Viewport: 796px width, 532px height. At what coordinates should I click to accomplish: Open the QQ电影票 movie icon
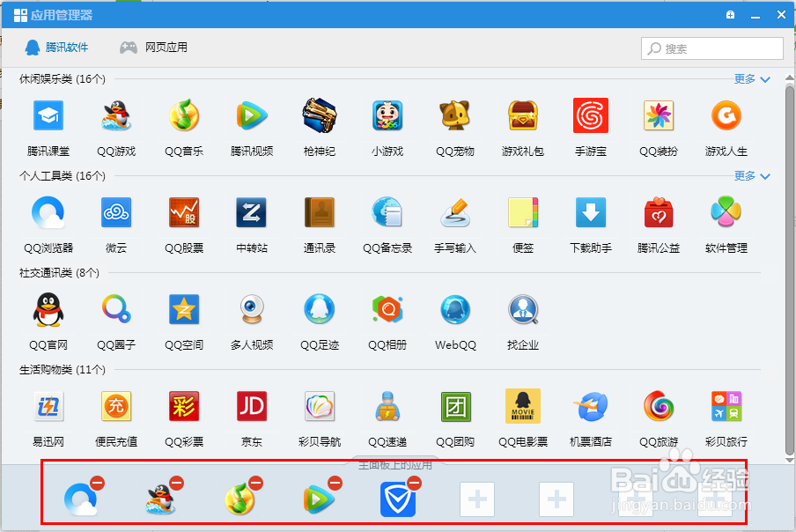(523, 406)
